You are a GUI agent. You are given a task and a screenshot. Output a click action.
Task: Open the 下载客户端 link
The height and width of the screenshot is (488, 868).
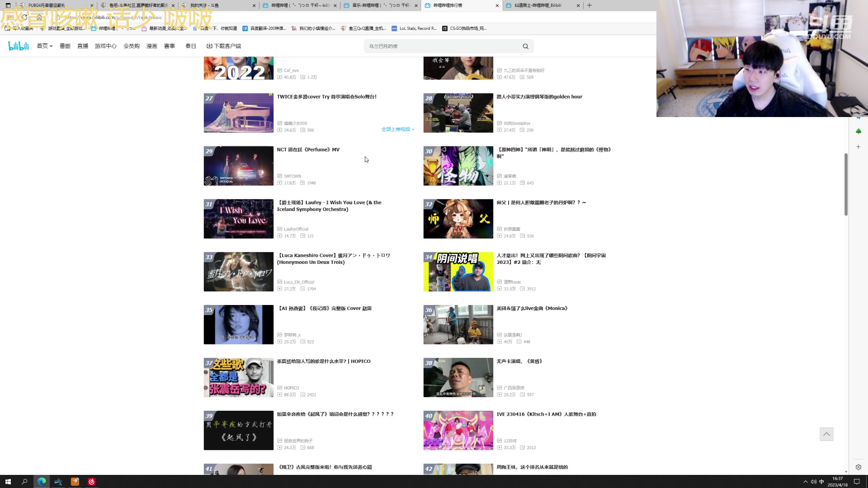(x=224, y=46)
